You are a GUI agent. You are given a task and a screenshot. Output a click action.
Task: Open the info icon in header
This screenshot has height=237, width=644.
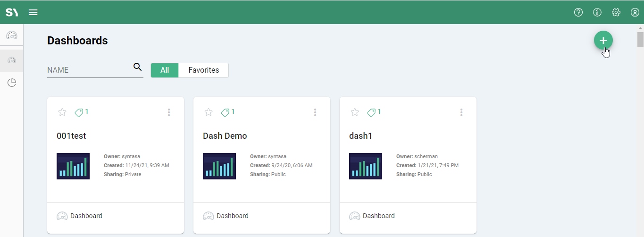597,12
